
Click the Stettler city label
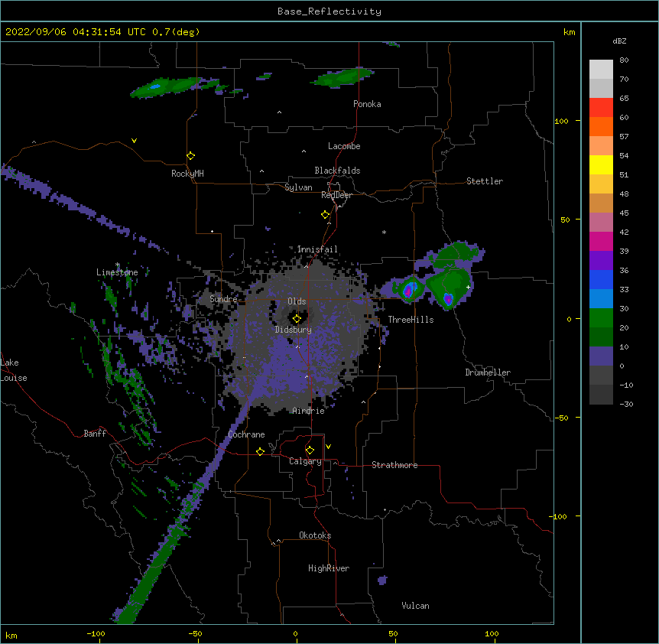click(485, 181)
